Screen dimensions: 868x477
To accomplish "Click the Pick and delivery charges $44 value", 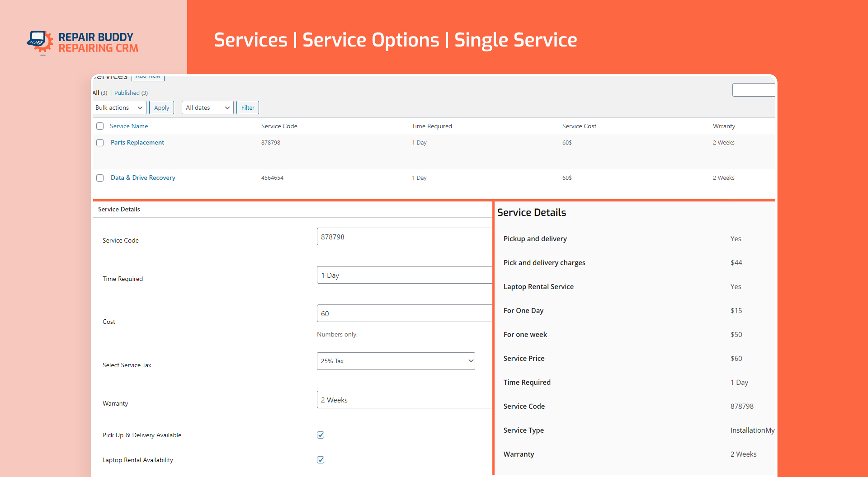I will coord(736,262).
